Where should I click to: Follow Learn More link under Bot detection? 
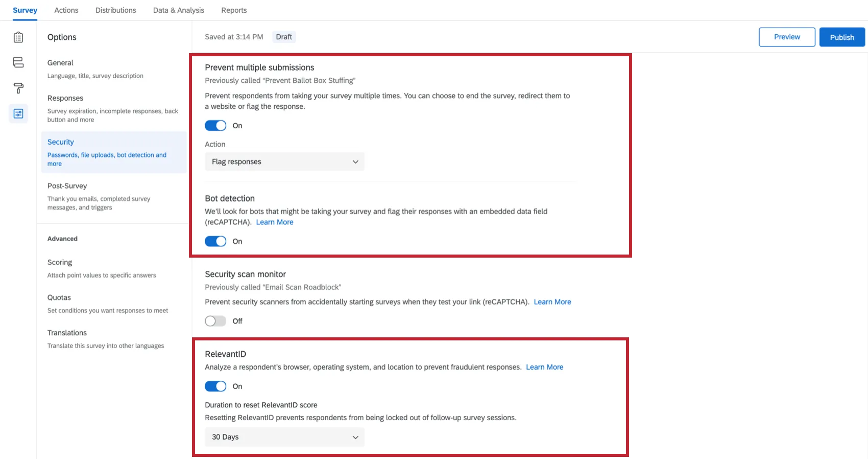click(x=275, y=222)
